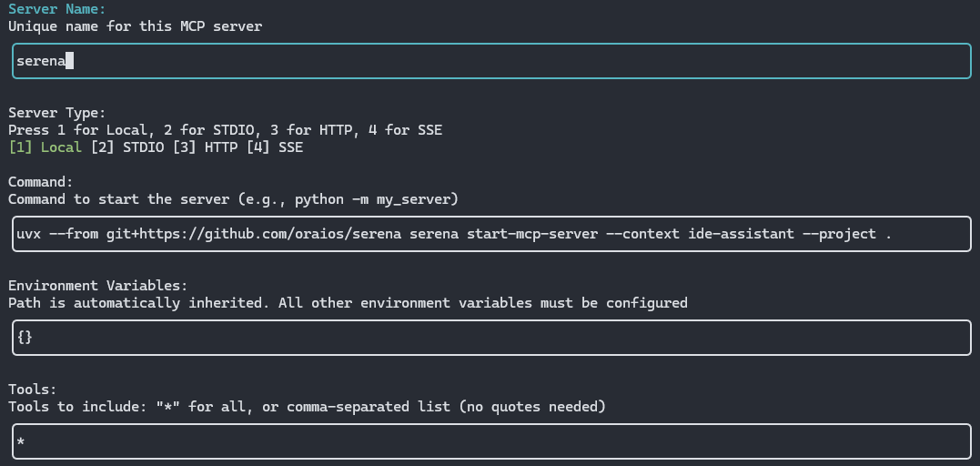Viewport: 980px width, 466px height.
Task: Click the 'Tools:' label
Action: pyautogui.click(x=33, y=390)
